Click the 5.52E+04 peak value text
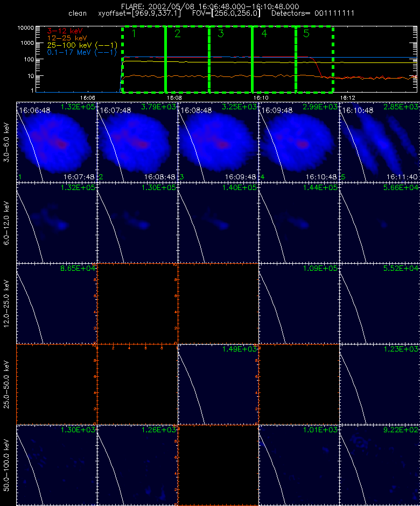Image resolution: width=420 pixels, height=506 pixels. click(401, 268)
